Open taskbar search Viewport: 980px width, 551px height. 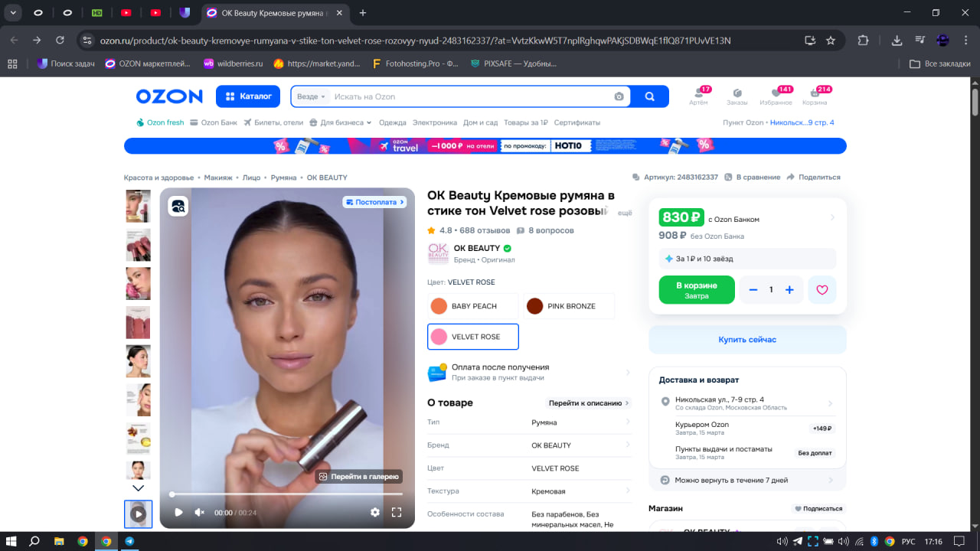(x=34, y=541)
